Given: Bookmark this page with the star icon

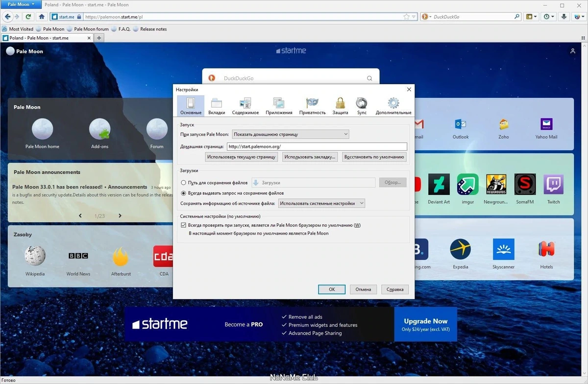Looking at the screenshot, I should [x=406, y=17].
